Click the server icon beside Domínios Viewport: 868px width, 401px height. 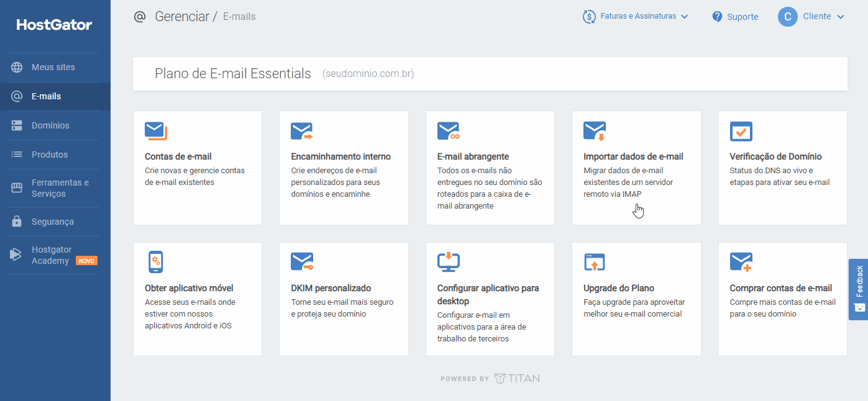point(17,125)
